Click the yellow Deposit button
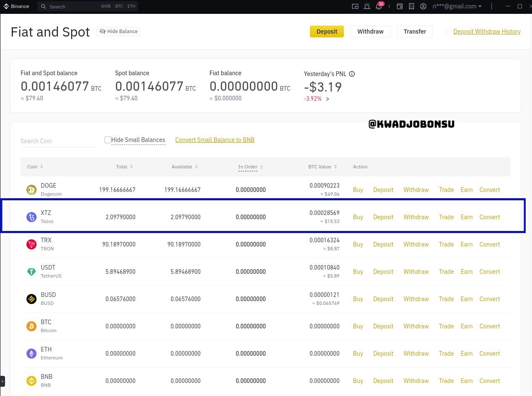The image size is (532, 396). click(x=327, y=31)
